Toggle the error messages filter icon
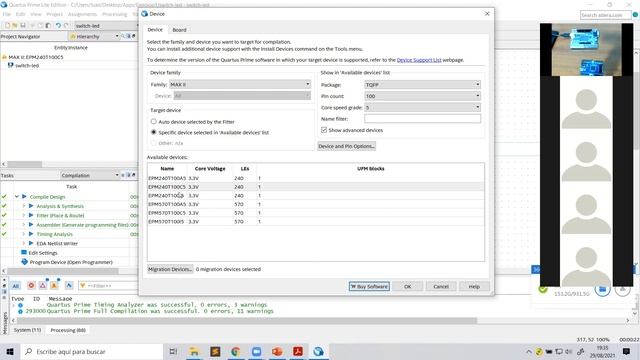Viewport: 640px width, 360px height. pos(31,285)
